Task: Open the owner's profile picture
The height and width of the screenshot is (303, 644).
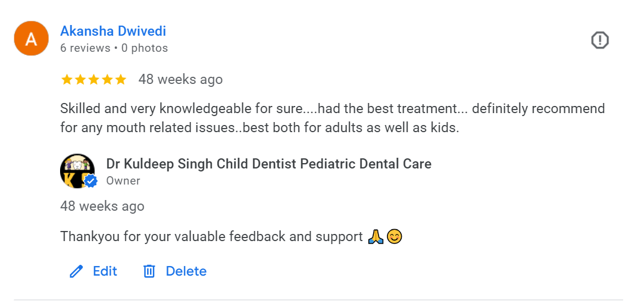Action: [77, 171]
